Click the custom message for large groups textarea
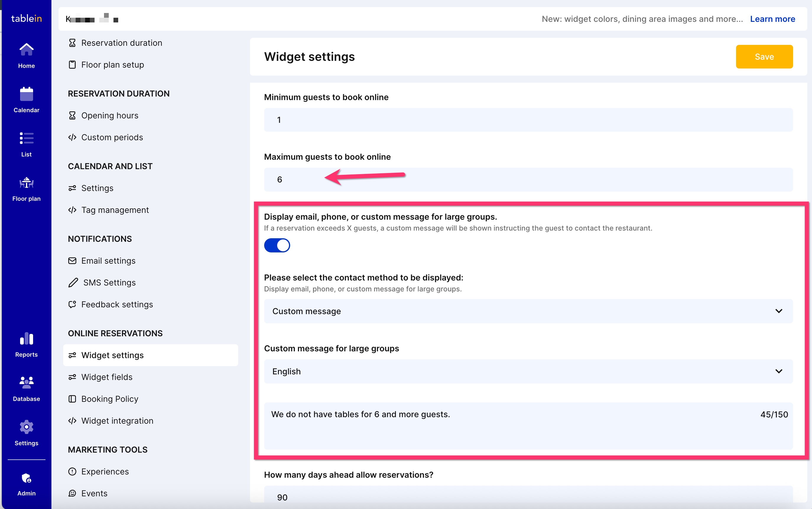This screenshot has height=509, width=812. point(528,426)
